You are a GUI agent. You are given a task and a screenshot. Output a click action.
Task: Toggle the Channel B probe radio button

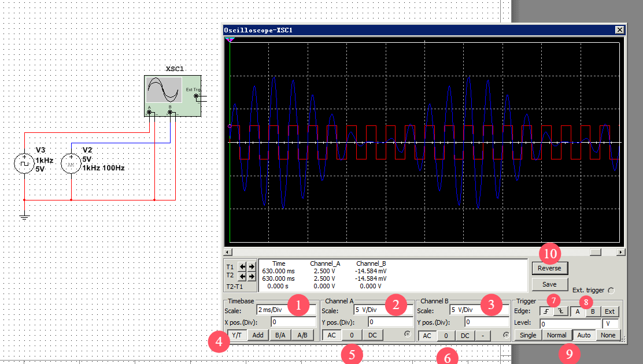[x=507, y=335]
